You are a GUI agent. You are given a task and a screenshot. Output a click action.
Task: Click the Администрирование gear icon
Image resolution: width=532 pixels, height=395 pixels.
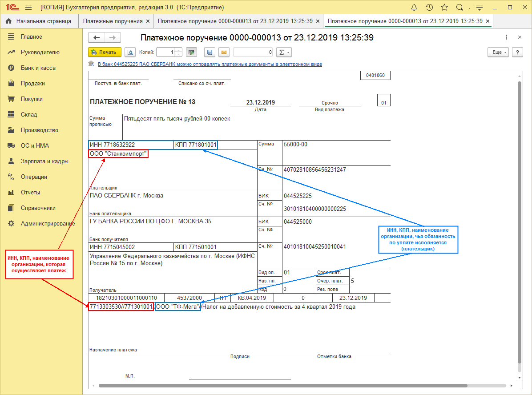pos(11,224)
